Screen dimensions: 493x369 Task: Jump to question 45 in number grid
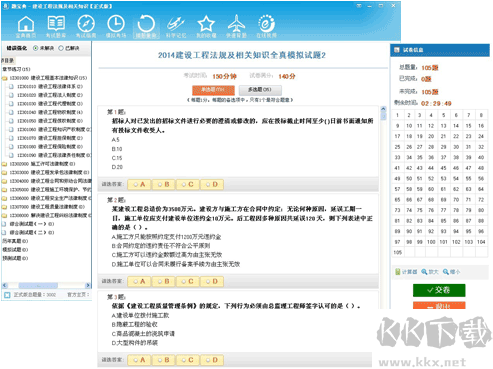pos(443,168)
